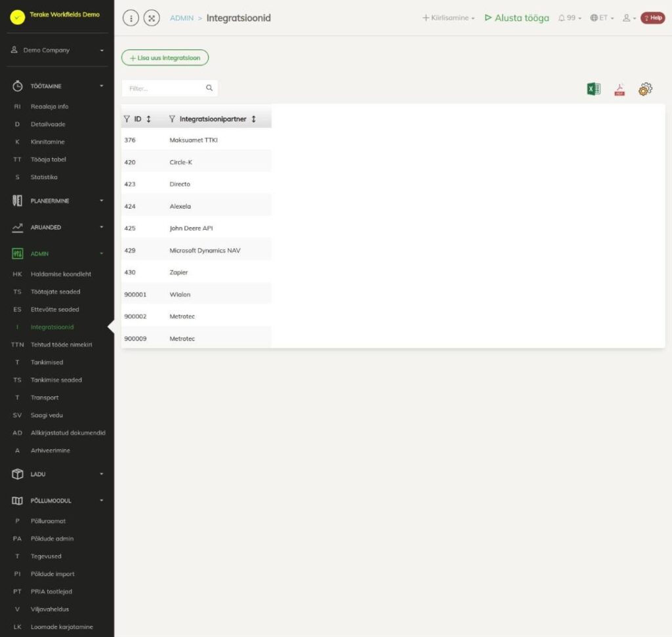Screen dimensions: 672x637
Task: Sort by Integratsioonipartner column arrows
Action: pyautogui.click(x=254, y=119)
